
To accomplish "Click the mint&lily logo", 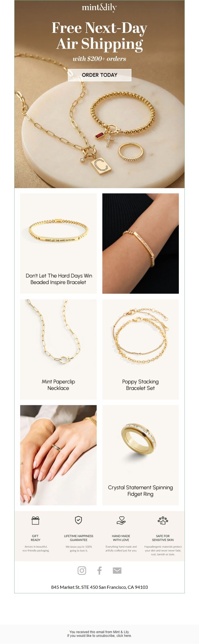I will [100, 8].
